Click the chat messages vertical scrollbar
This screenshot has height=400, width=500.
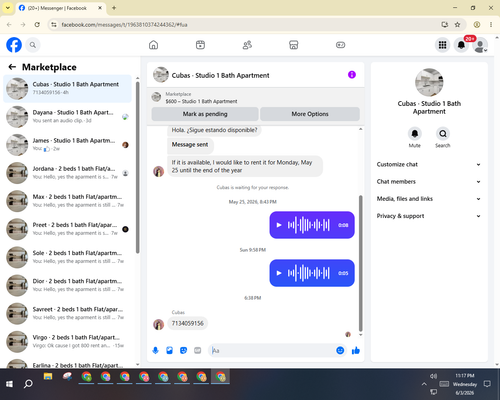(360, 263)
